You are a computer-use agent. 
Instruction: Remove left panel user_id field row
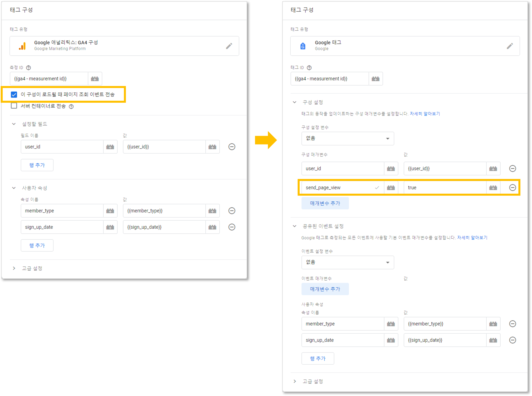pyautogui.click(x=232, y=147)
